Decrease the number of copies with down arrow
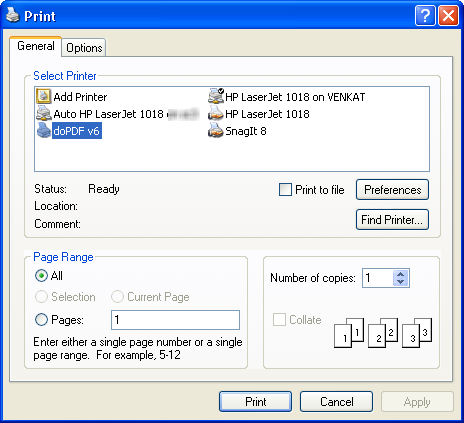The image size is (464, 423). [x=401, y=282]
